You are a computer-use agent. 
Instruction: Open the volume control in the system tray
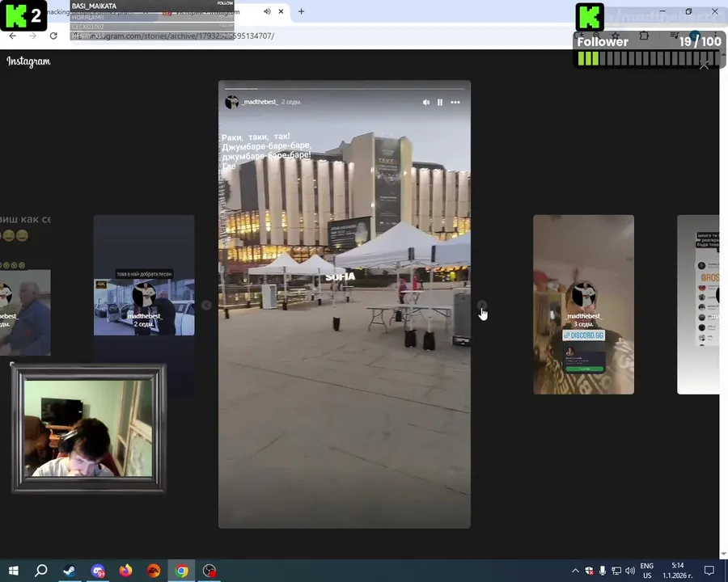(630, 571)
